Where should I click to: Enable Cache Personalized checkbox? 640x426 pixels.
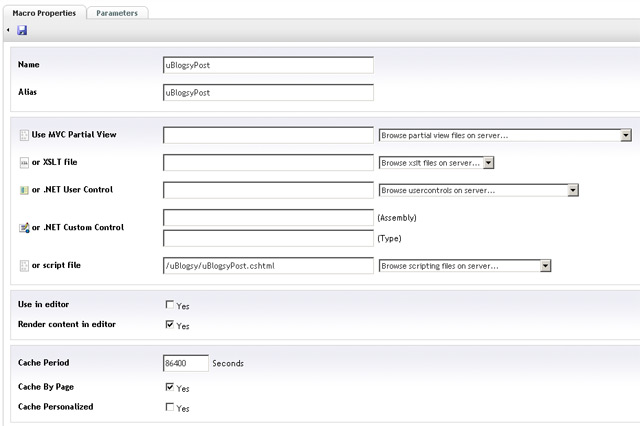tap(169, 408)
